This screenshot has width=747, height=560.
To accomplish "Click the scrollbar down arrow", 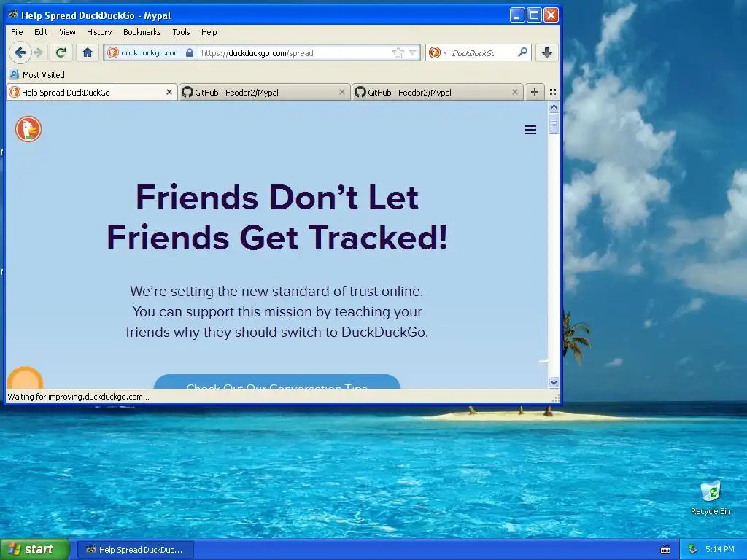I will coord(554,382).
